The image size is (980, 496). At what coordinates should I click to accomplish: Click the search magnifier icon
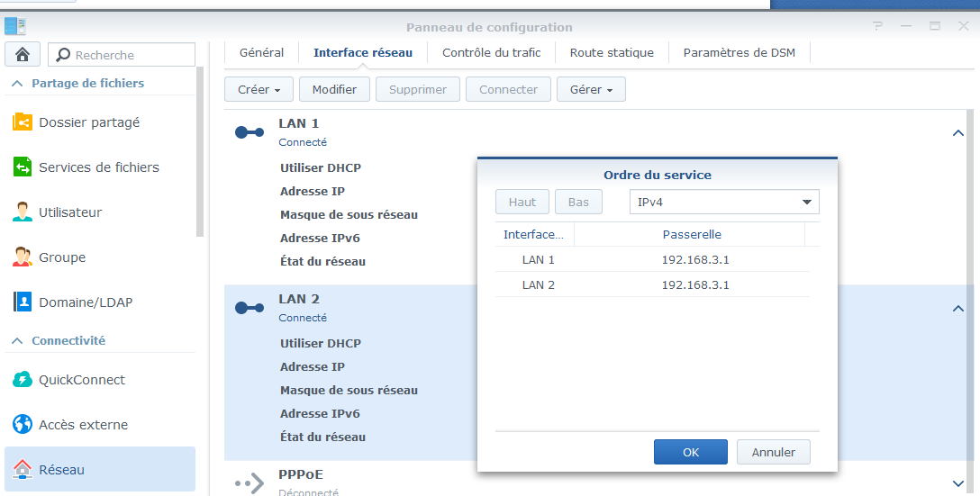pyautogui.click(x=63, y=55)
